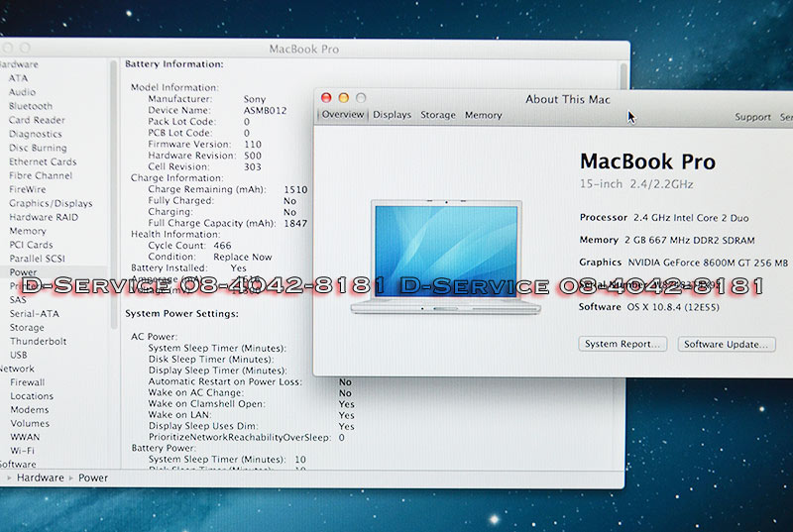This screenshot has width=793, height=532.
Task: Select Volumes in the sidebar
Action: pyautogui.click(x=30, y=423)
